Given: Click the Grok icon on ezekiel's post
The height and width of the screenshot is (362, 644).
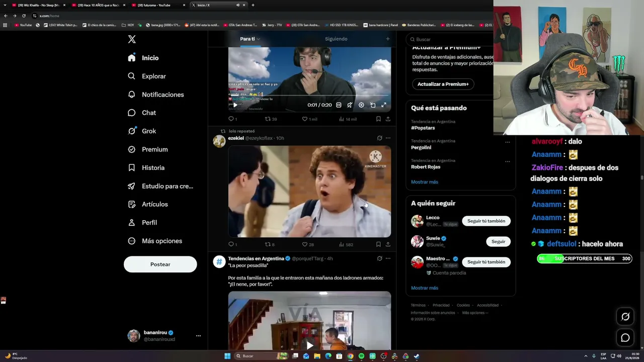Looking at the screenshot, I should pos(380,138).
